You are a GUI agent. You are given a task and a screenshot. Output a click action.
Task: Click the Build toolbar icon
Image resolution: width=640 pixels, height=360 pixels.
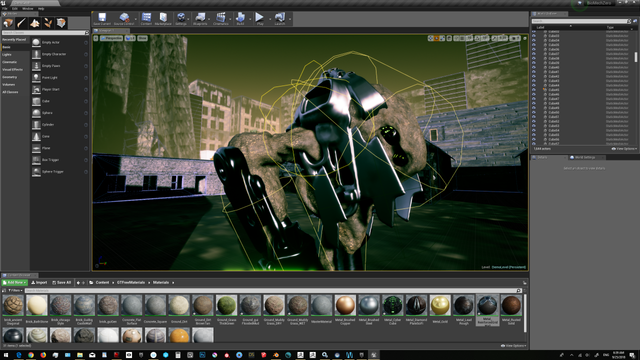click(x=240, y=19)
